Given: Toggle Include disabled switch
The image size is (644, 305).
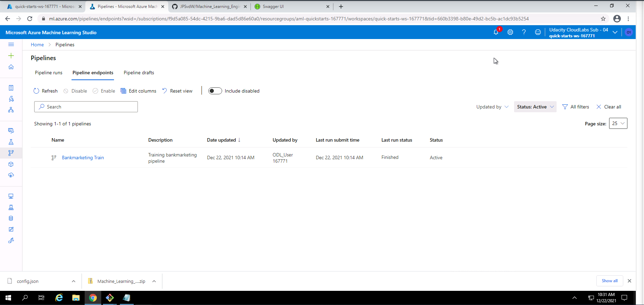Looking at the screenshot, I should (x=215, y=91).
